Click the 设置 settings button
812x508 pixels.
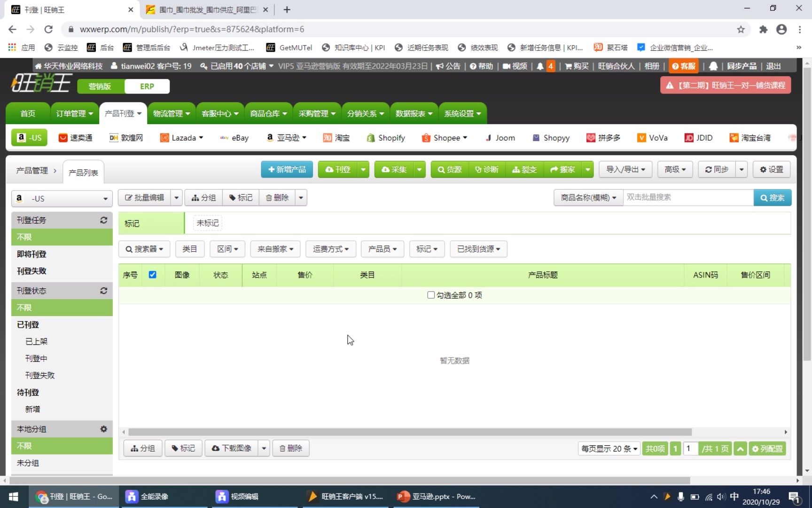pos(772,169)
